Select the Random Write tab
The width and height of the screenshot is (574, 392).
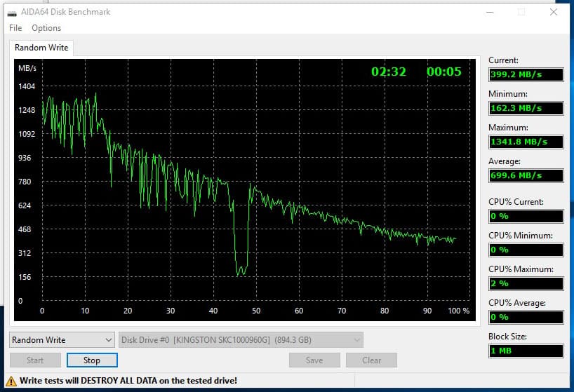point(41,48)
